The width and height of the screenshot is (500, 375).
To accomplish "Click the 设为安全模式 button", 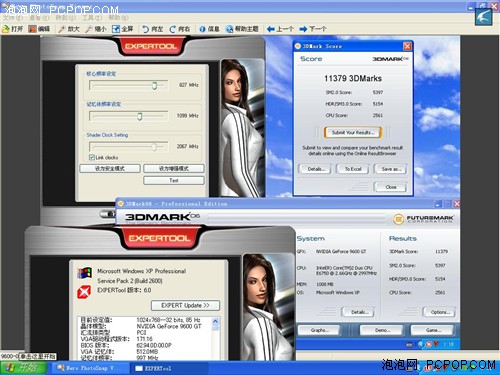I will [110, 169].
